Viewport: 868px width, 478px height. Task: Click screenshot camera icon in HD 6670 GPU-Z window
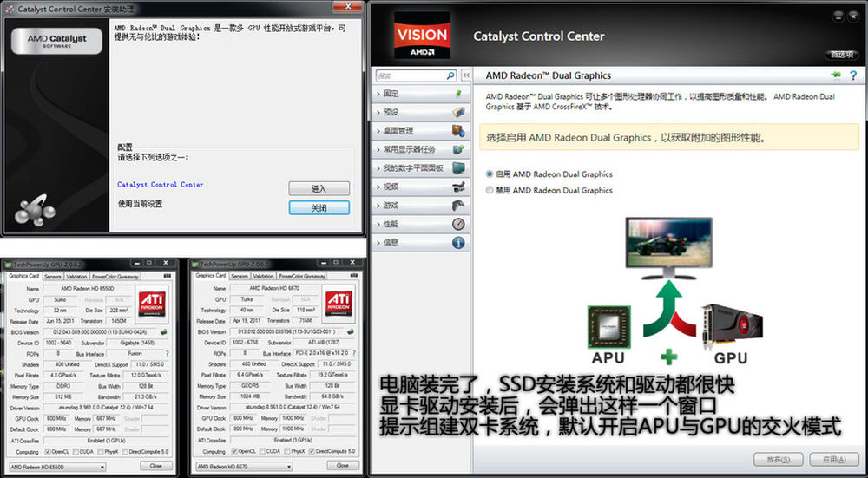point(354,276)
